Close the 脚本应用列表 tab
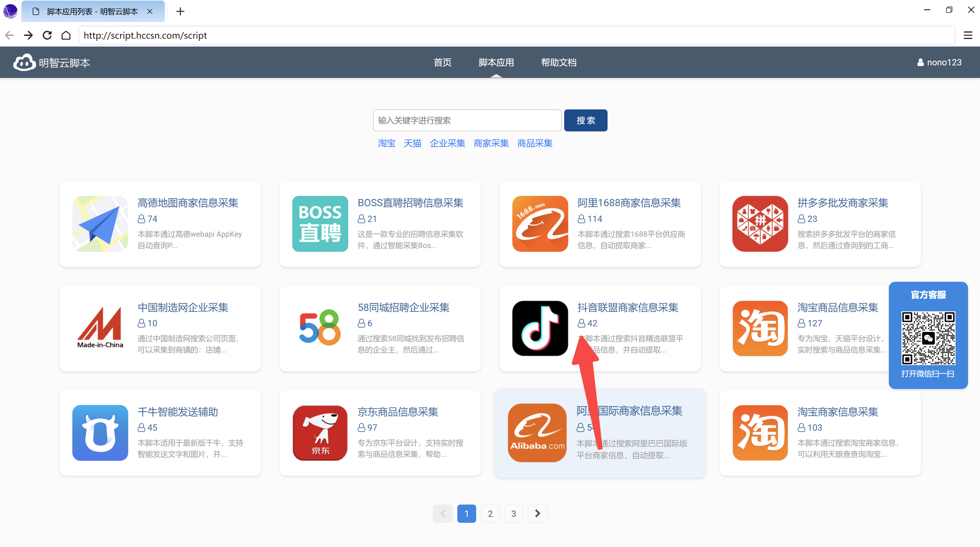980x547 pixels. pyautogui.click(x=150, y=11)
